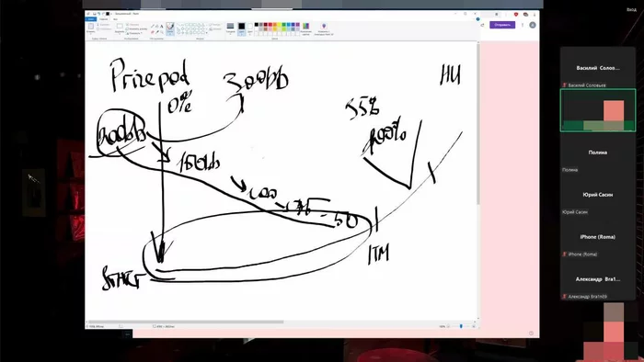Viewport: 644px width, 362px height.
Task: Open the Edit colors rainbow button
Action: coord(305,28)
